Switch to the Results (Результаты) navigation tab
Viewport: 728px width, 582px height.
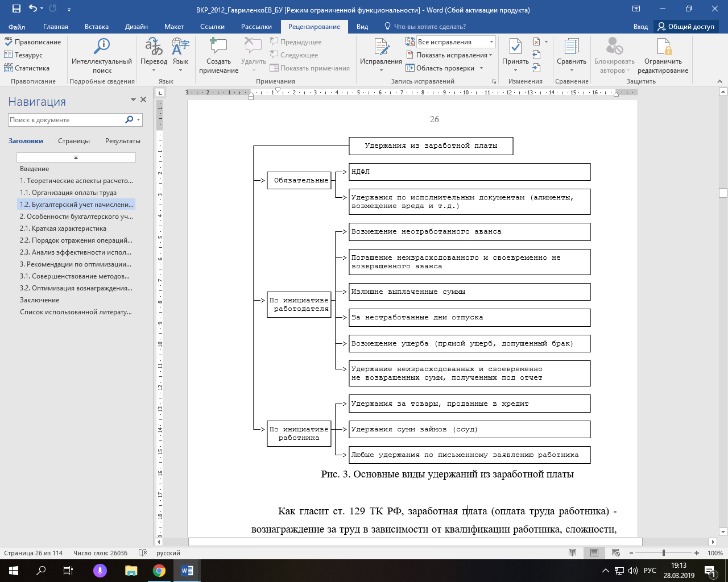[123, 141]
